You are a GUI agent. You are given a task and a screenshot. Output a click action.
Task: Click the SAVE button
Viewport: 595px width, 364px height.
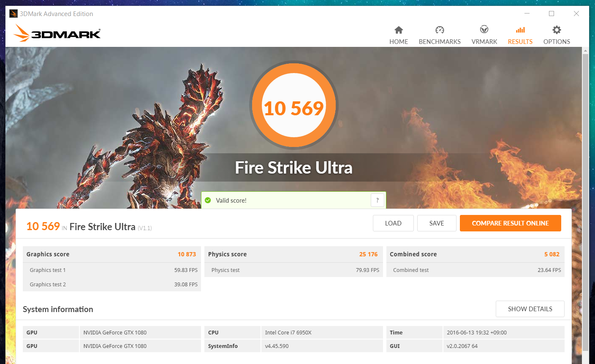point(437,223)
